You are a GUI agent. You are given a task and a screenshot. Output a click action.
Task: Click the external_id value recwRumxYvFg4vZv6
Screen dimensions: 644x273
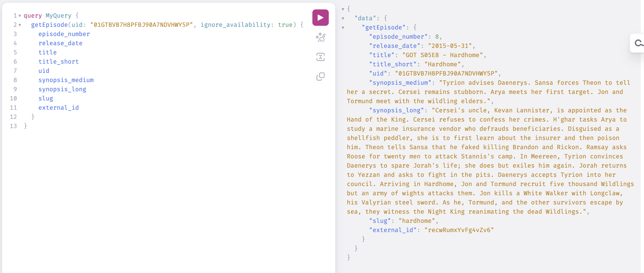coord(459,230)
